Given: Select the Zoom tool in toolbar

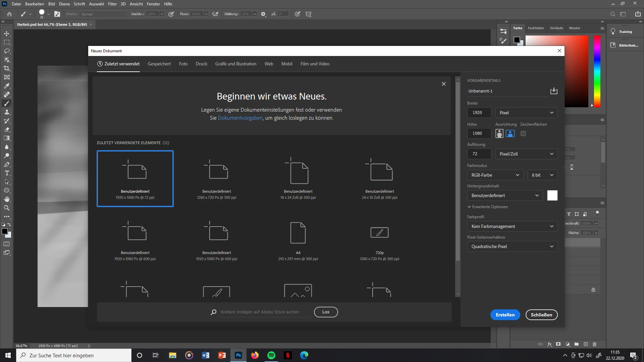Looking at the screenshot, I should tap(7, 208).
